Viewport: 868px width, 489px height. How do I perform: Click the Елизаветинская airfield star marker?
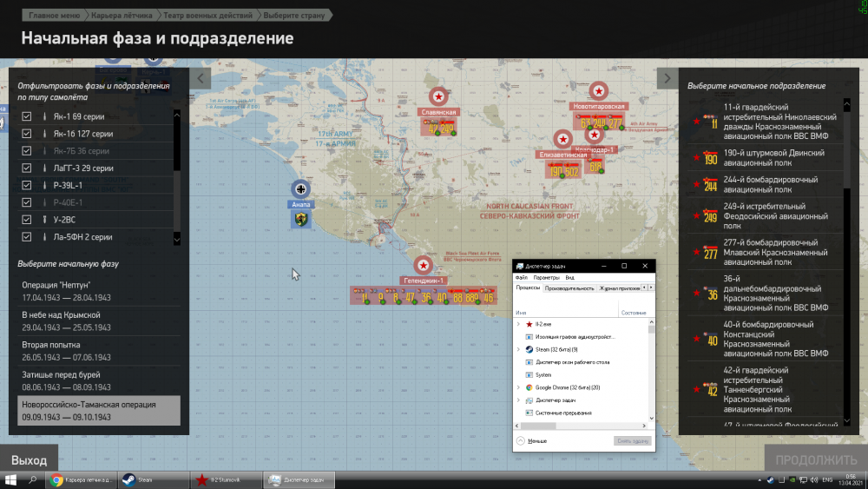563,138
